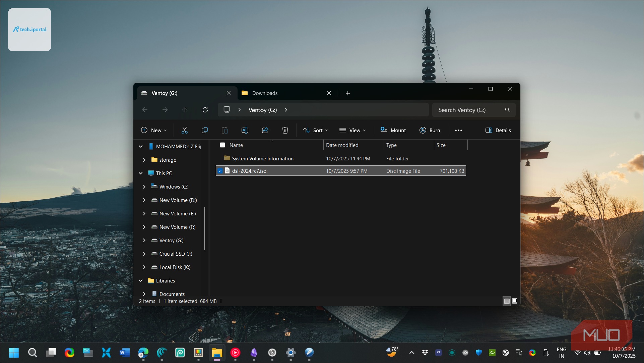Uncheck the dsl-2024.rc7.iso checkbox
This screenshot has height=363, width=644.
220,171
